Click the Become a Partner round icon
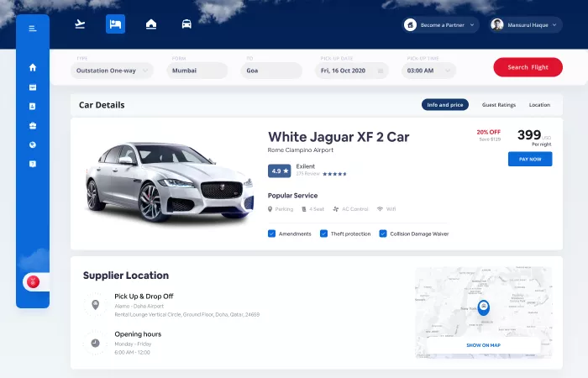588x378 pixels. click(x=410, y=25)
